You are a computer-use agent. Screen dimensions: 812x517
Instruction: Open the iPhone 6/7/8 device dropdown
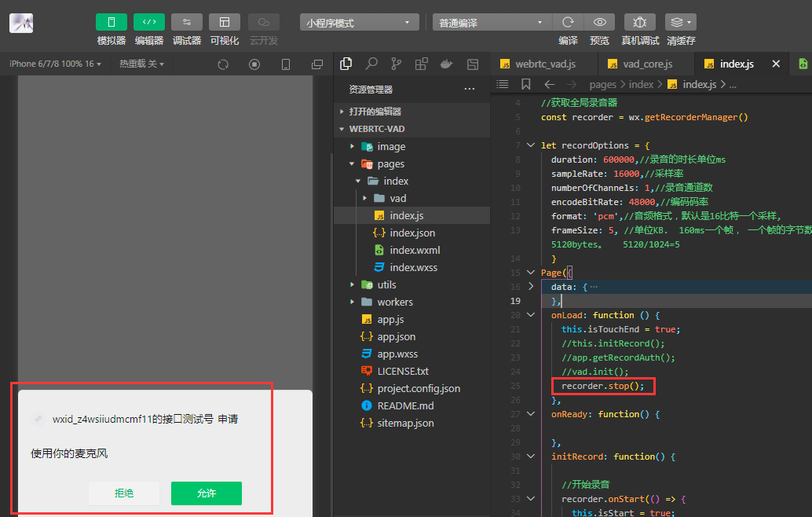point(56,64)
